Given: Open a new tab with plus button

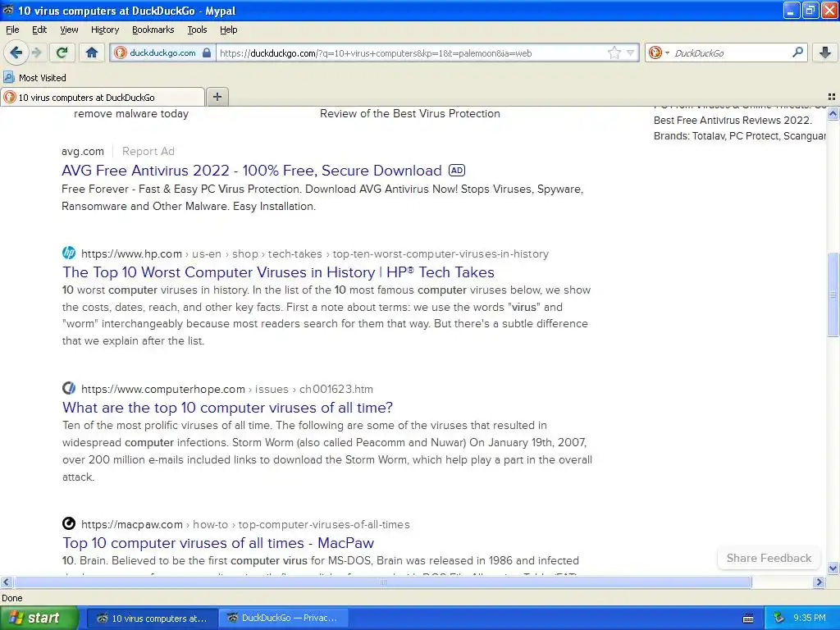Looking at the screenshot, I should click(217, 97).
